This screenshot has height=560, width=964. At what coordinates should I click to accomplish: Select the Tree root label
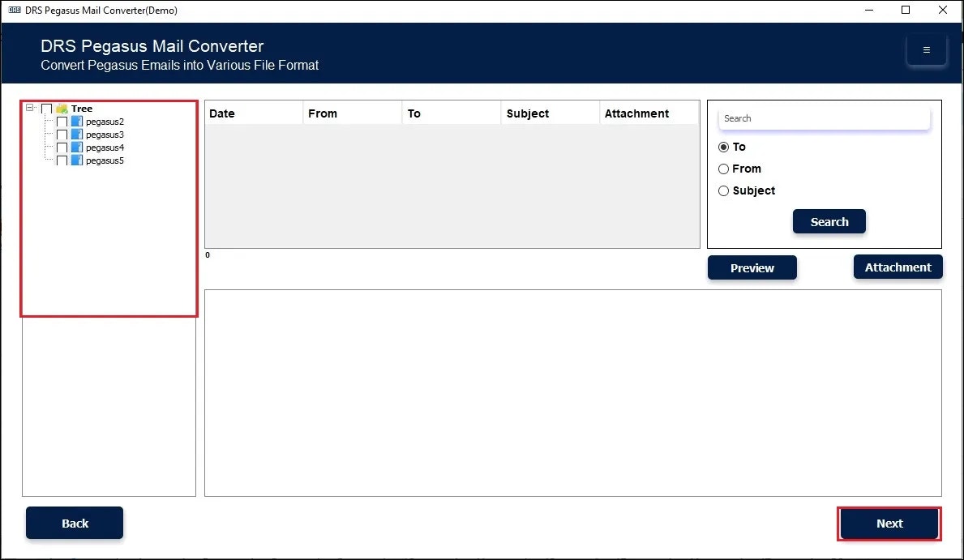[82, 109]
